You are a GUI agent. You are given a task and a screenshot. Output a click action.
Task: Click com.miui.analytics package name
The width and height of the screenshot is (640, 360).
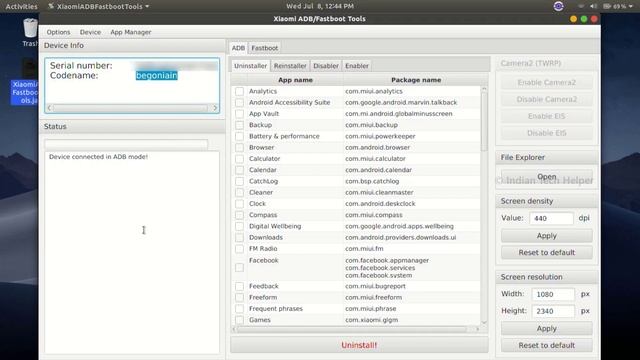(374, 91)
